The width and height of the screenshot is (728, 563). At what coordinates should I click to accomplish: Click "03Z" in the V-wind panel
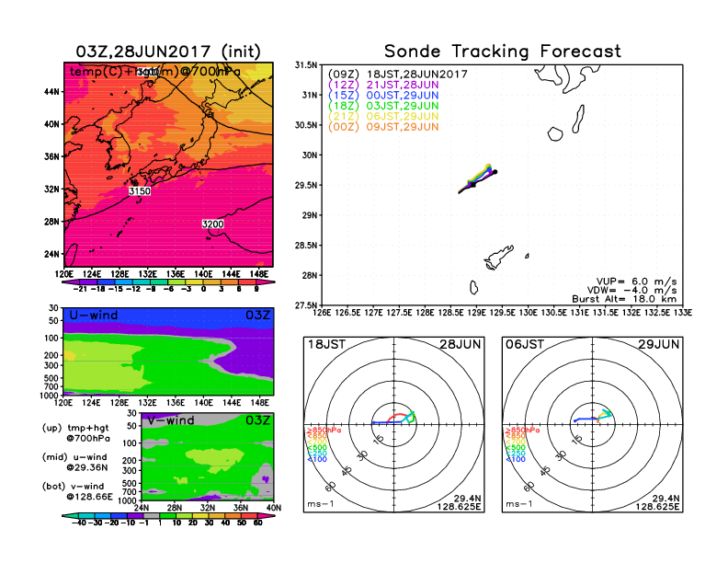(258, 420)
